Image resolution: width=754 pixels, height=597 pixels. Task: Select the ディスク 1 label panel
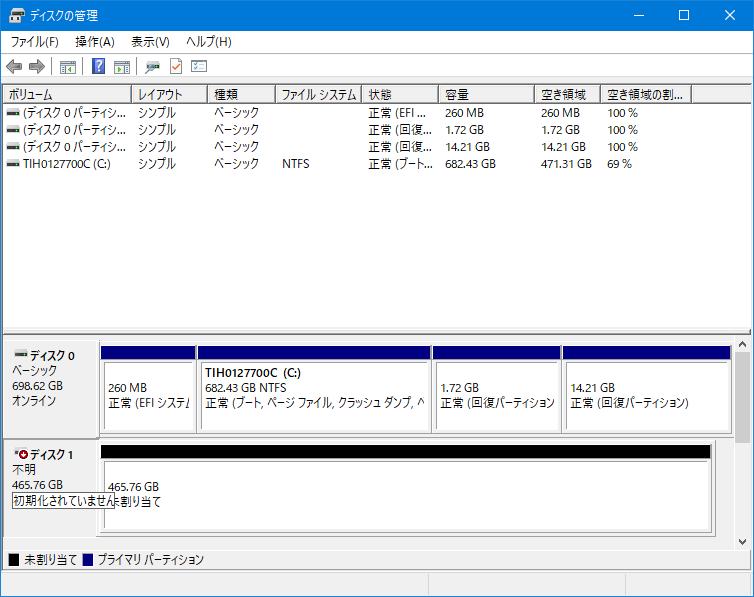(50, 488)
